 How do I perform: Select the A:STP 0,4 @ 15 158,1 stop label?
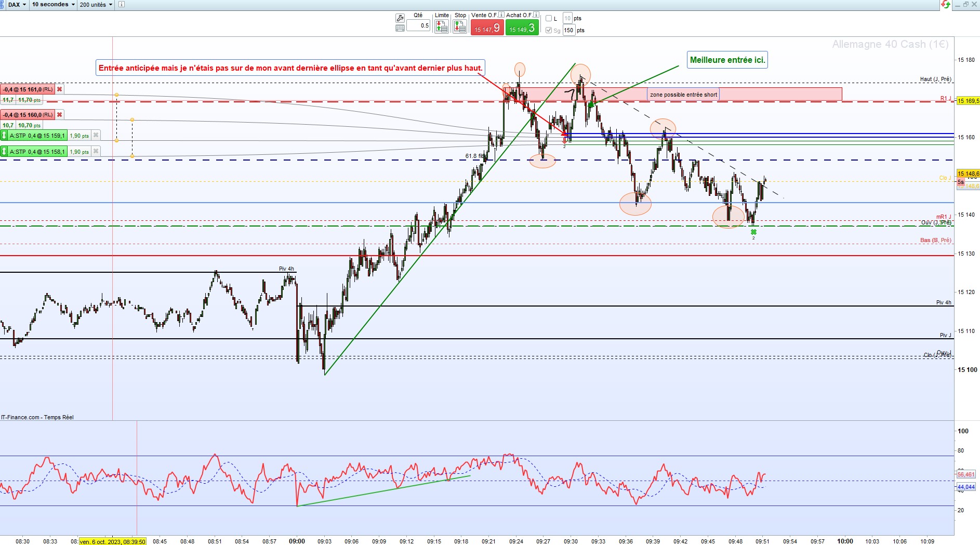pos(37,152)
